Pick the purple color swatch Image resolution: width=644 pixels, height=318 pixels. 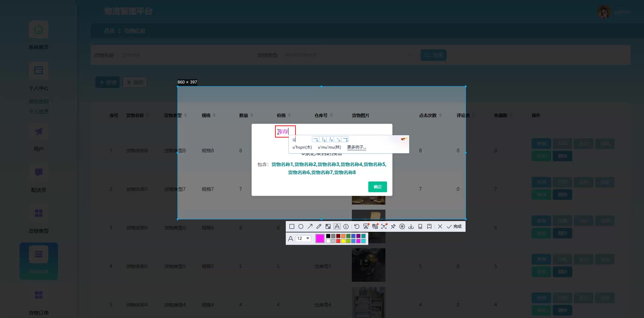click(x=358, y=236)
